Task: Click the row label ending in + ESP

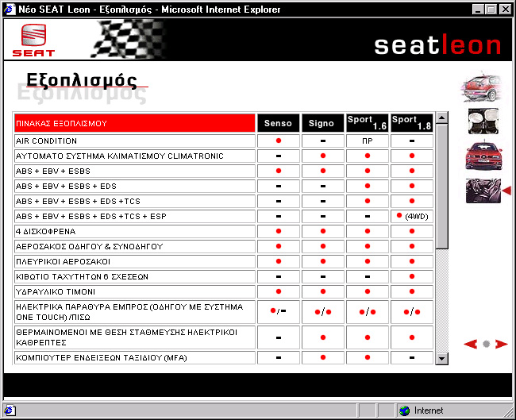Action: tap(135, 216)
